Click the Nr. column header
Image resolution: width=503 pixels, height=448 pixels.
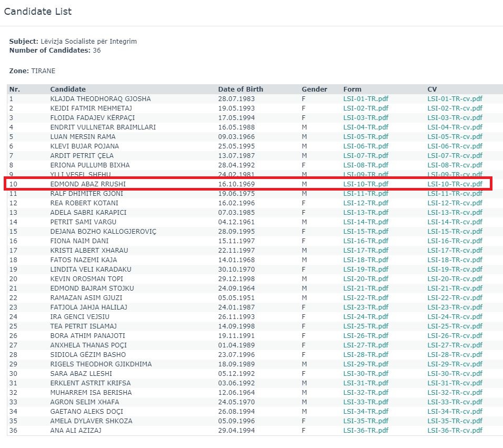15,89
